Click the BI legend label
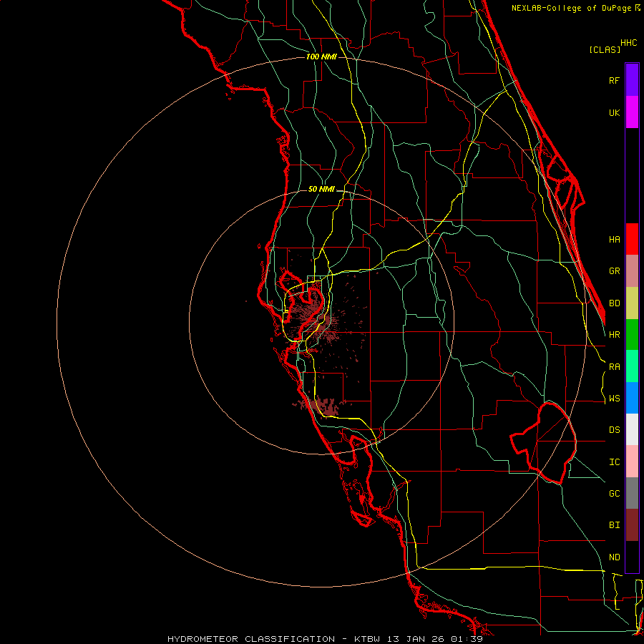 614,525
